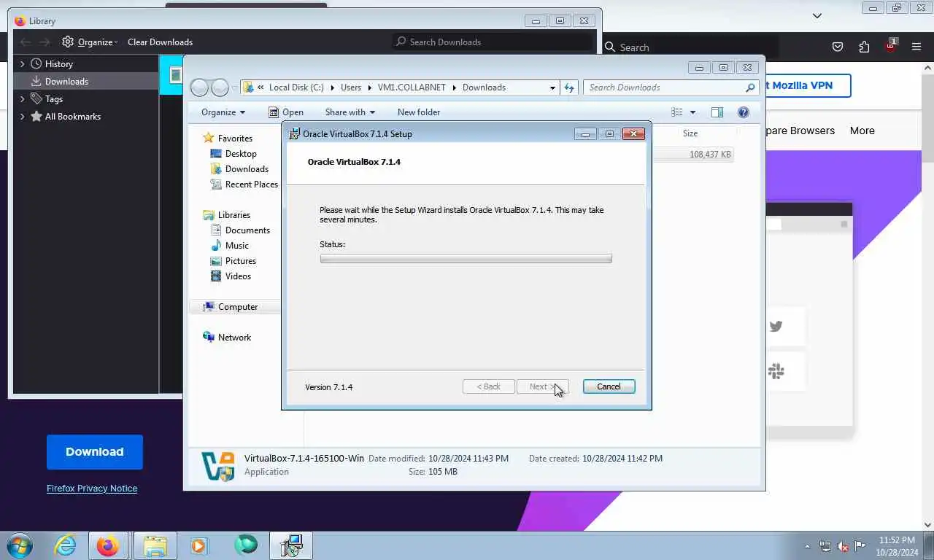Expand the Tags tree item in Library
The width and height of the screenshot is (934, 560).
pyautogui.click(x=22, y=99)
